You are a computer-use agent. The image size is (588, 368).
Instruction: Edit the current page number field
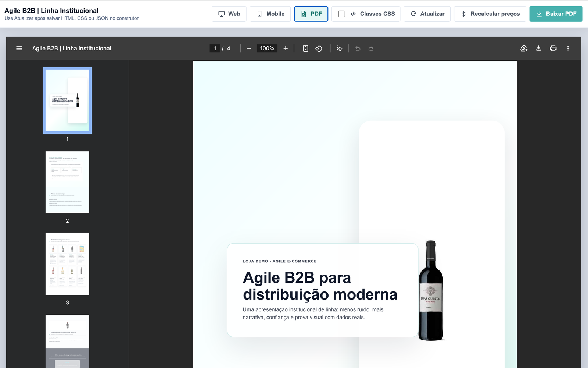point(215,48)
